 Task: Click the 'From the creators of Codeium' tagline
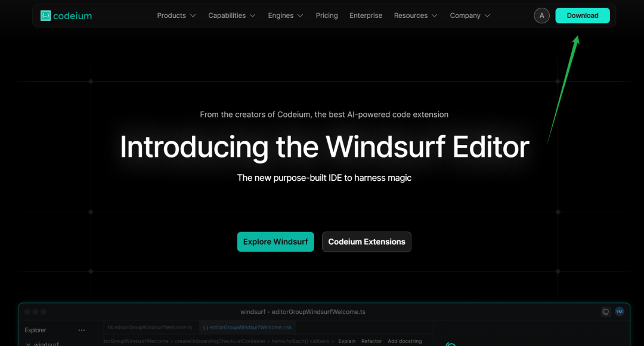coord(324,115)
